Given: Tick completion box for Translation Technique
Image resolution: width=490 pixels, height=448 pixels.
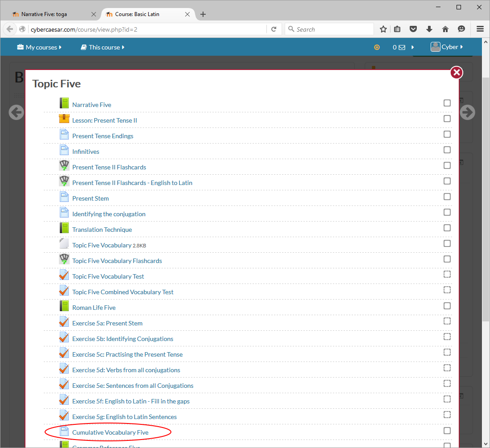Looking at the screenshot, I should tap(447, 228).
